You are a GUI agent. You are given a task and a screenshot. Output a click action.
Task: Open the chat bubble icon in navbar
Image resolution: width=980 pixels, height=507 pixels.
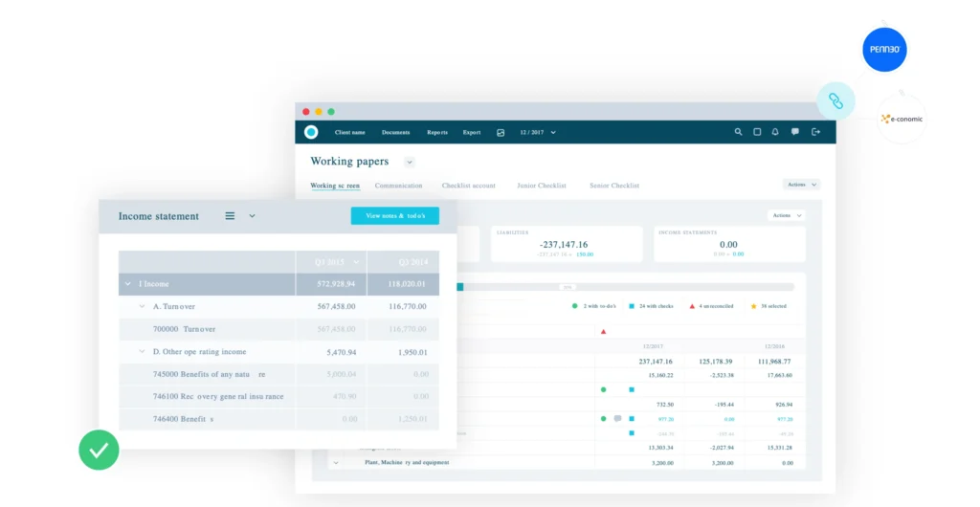[x=795, y=132]
